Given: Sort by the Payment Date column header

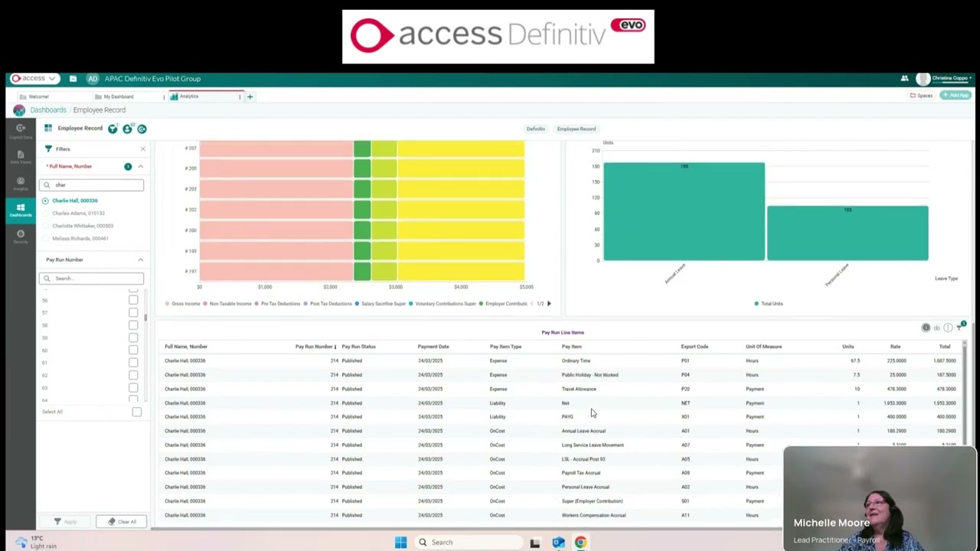Looking at the screenshot, I should tap(433, 347).
